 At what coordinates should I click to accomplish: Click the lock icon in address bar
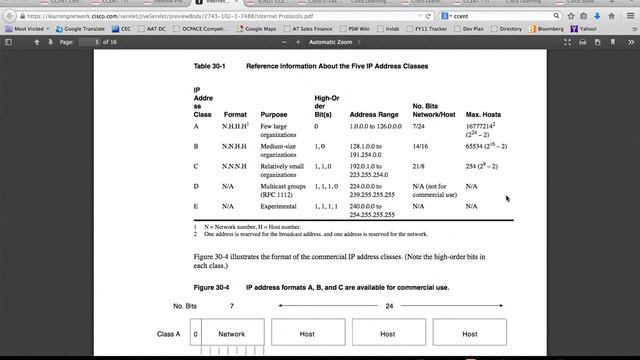(23, 16)
